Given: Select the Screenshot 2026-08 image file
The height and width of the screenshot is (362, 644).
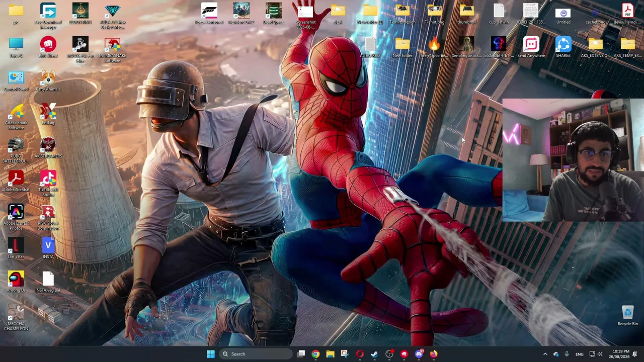Looking at the screenshot, I should pyautogui.click(x=306, y=16).
